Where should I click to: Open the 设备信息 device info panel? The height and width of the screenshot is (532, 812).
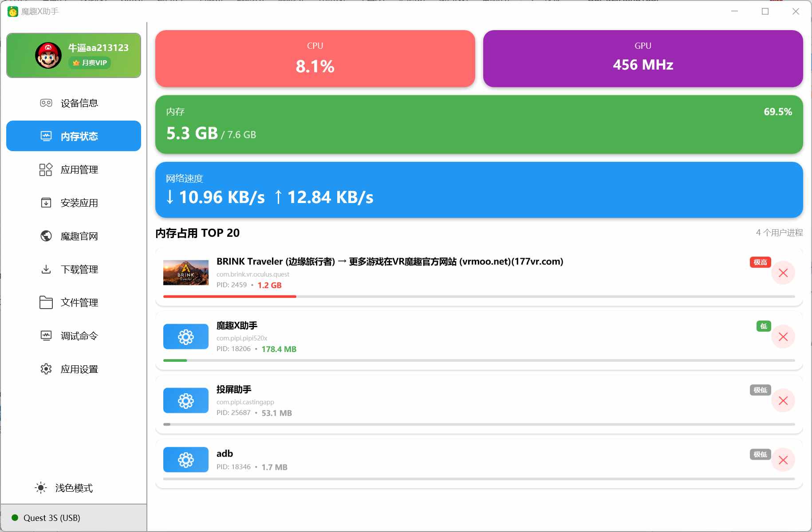click(x=73, y=103)
